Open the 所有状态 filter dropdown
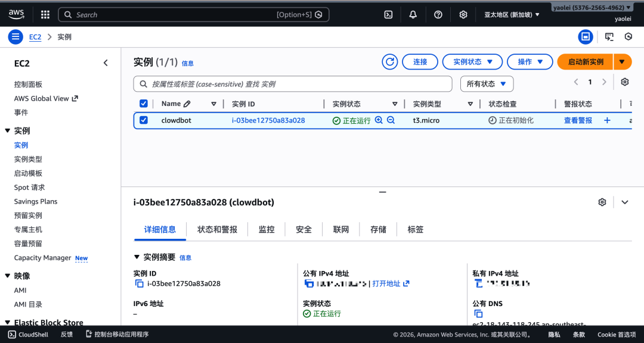The image size is (644, 343). 487,83
